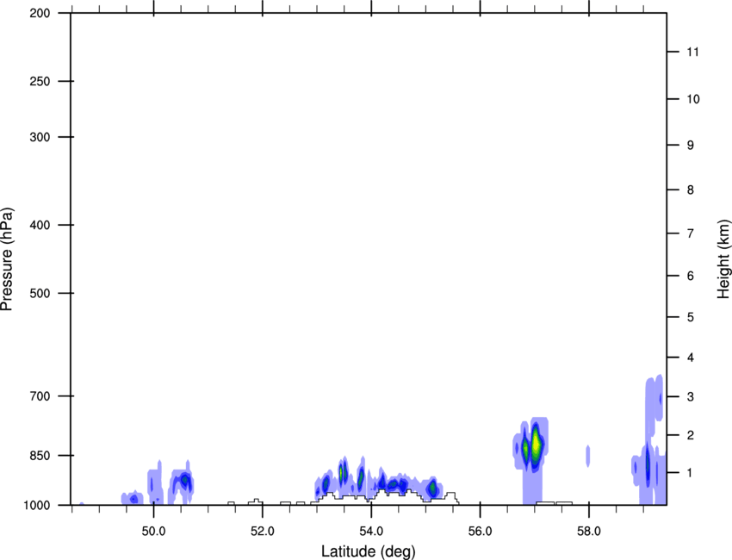This screenshot has height=560, width=732.
Task: Click the Latitude (deg) axis title
Action: (368, 551)
